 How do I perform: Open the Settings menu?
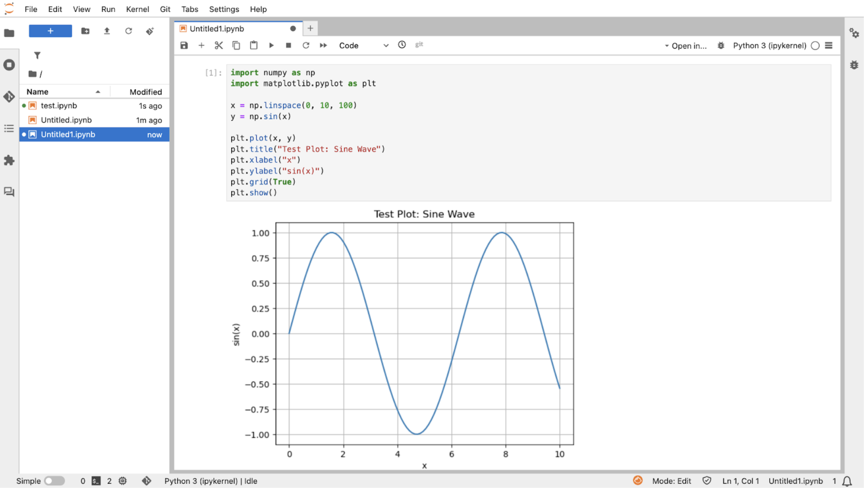pos(224,9)
